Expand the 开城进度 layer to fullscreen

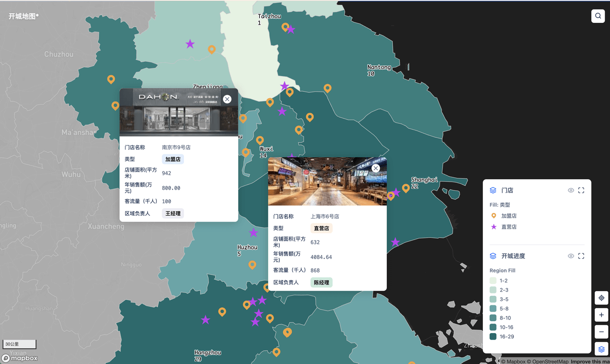coord(581,256)
